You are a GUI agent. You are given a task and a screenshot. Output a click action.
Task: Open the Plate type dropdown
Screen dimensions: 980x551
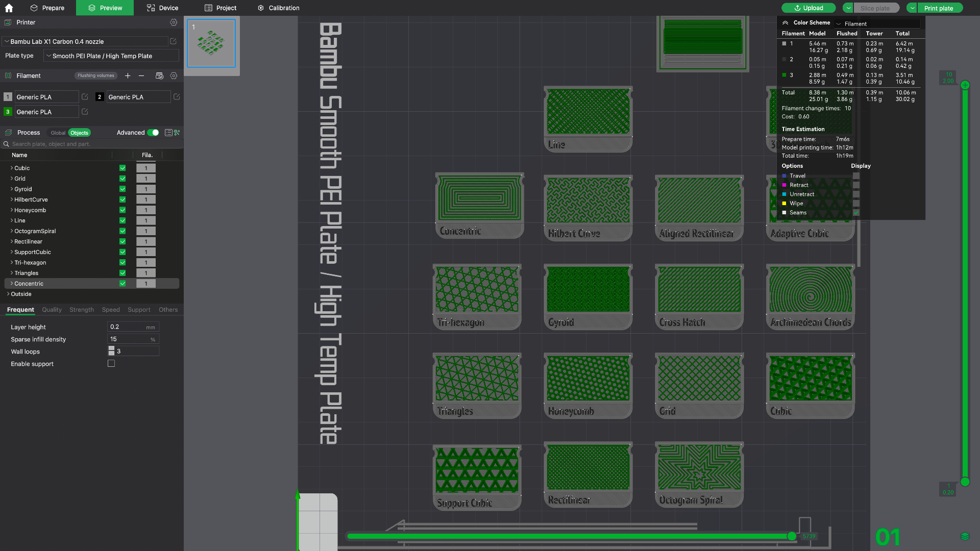click(111, 56)
